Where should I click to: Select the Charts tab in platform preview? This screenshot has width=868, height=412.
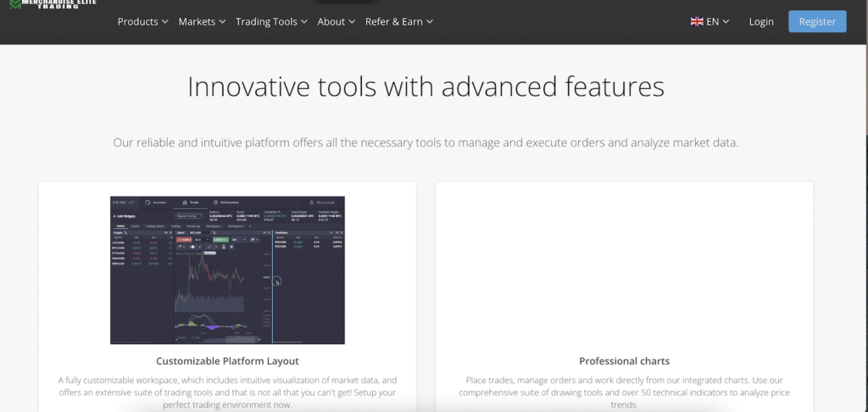[x=135, y=226]
